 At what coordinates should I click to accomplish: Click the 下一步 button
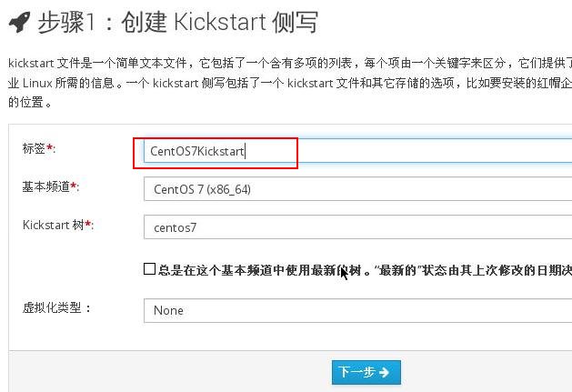pyautogui.click(x=366, y=372)
